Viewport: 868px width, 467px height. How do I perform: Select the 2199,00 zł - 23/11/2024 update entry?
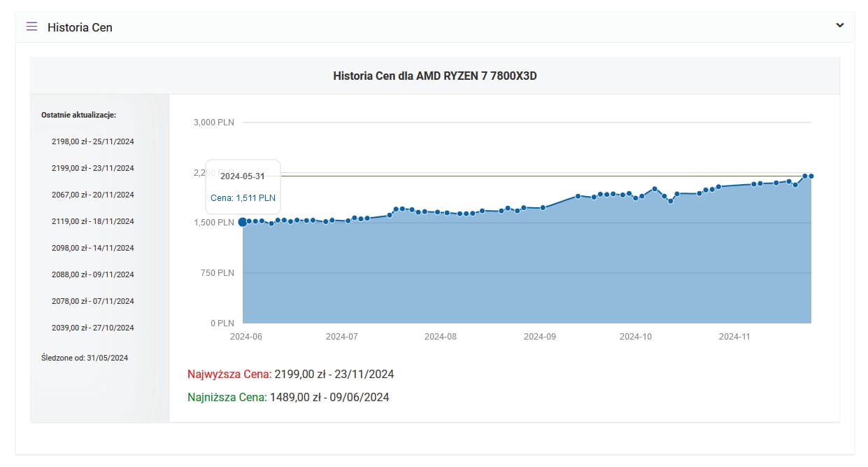[93, 168]
